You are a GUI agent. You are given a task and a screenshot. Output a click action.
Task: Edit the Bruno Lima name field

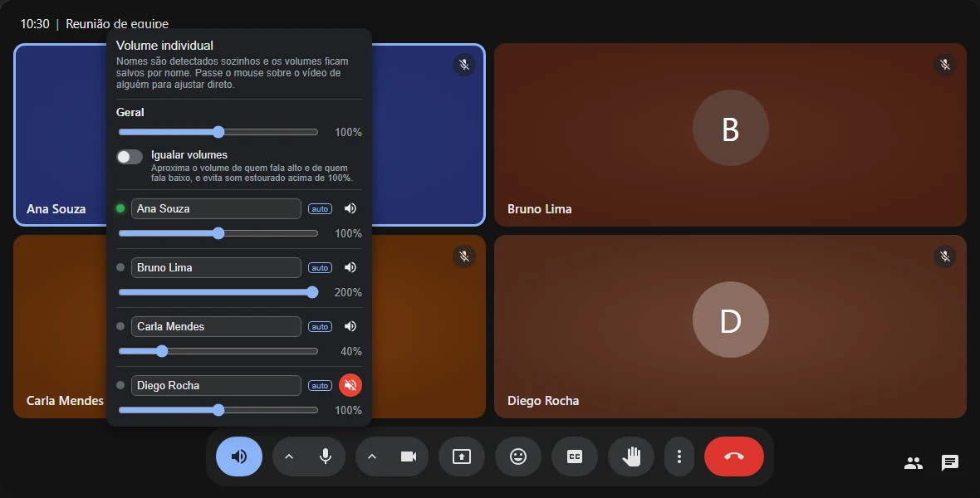216,267
